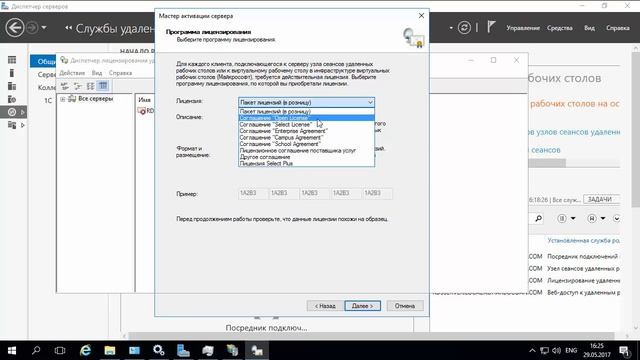Open Вид menu in Licensing Manager window
Viewport: 640px width, 360px height.
point(97,73)
